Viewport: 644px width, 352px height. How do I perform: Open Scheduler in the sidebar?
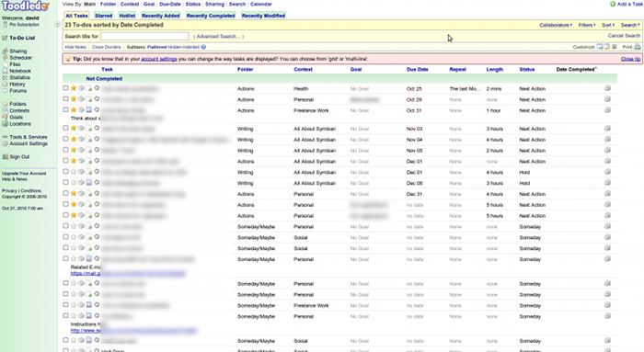[x=20, y=58]
